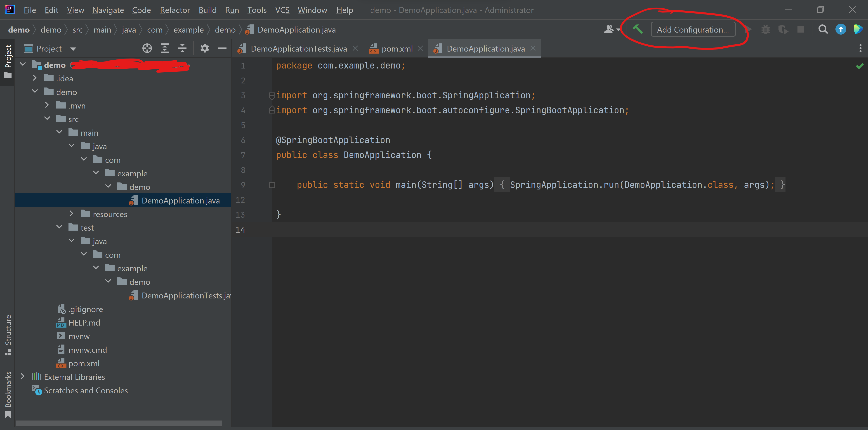The image size is (868, 430).
Task: Hide the Project panel with minus icon
Action: [x=222, y=49]
